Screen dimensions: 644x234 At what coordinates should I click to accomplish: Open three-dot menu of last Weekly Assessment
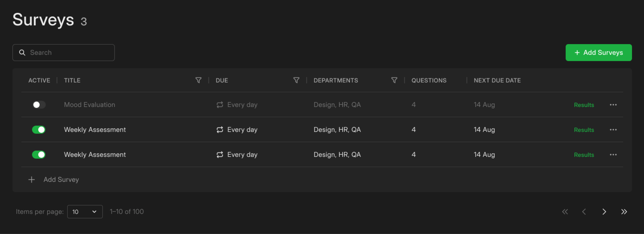coord(613,155)
